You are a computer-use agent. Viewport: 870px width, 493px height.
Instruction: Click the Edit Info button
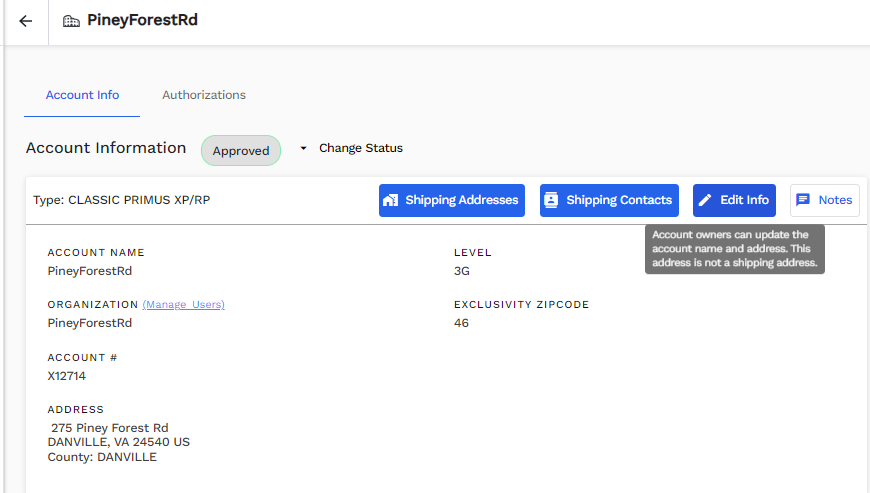click(734, 200)
